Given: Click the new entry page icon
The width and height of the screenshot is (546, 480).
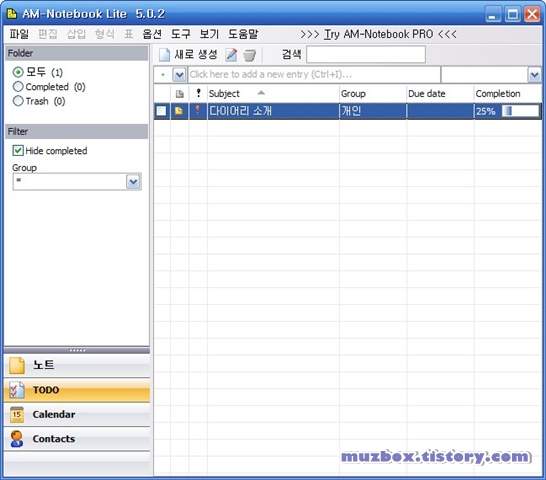Looking at the screenshot, I should pyautogui.click(x=164, y=55).
